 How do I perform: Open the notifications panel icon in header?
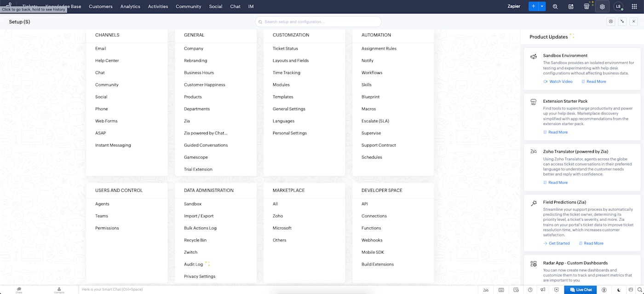coord(571,6)
